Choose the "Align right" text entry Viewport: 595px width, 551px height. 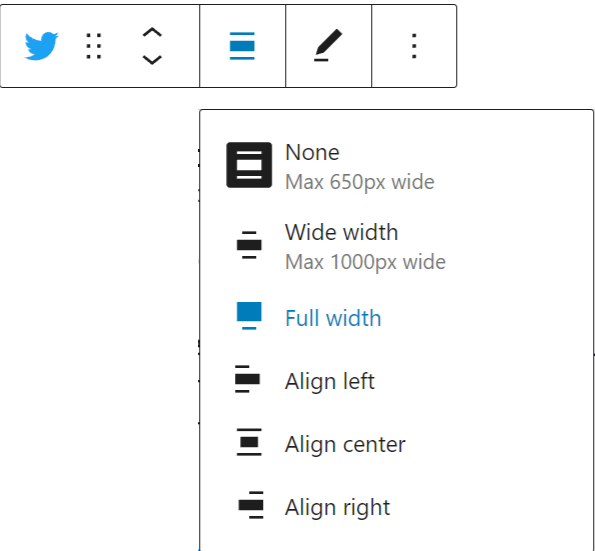(337, 507)
